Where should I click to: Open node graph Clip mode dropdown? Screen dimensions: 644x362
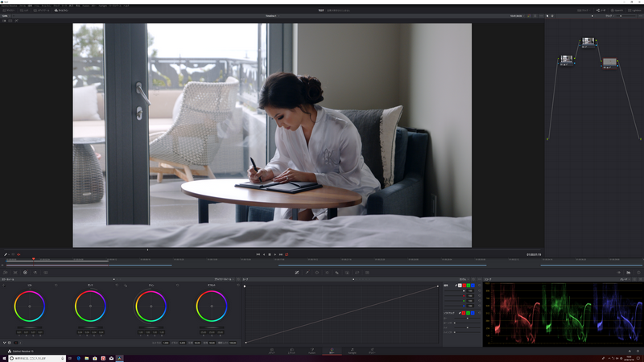[x=609, y=16]
